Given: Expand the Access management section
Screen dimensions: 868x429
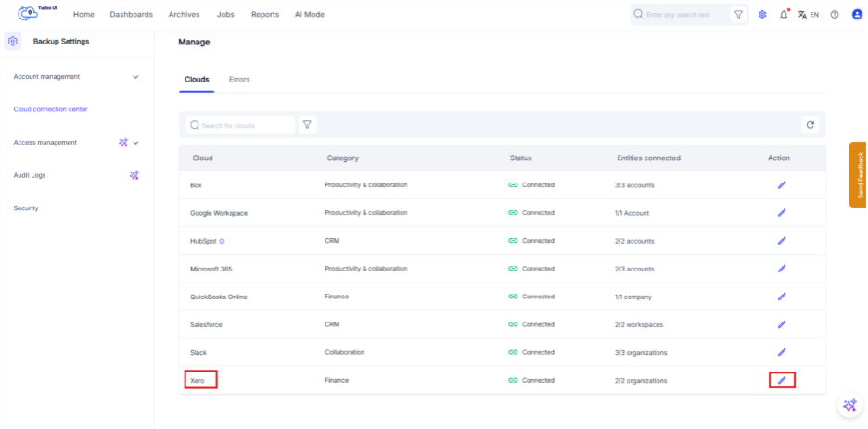Looking at the screenshot, I should point(135,143).
